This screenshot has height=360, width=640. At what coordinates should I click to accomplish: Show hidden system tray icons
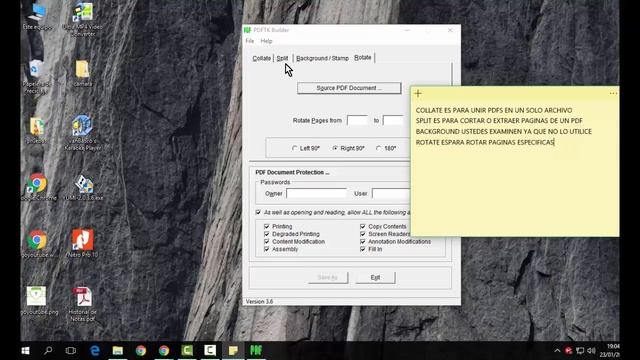(x=557, y=351)
